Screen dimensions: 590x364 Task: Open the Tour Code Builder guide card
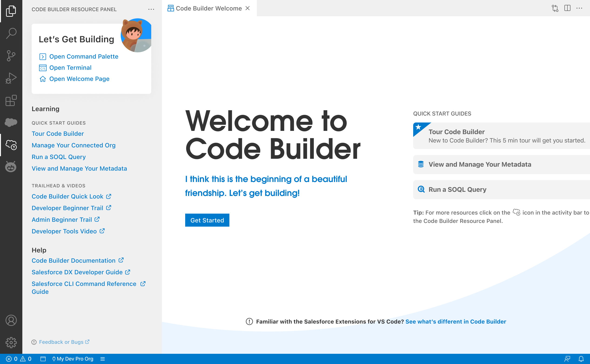coord(502,136)
